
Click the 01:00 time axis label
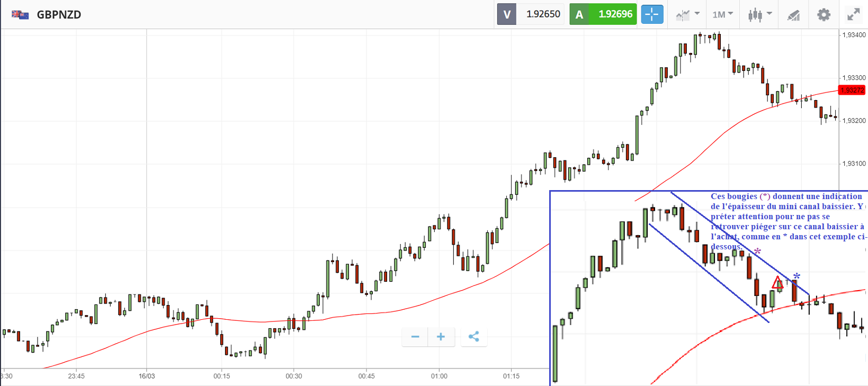click(x=439, y=376)
